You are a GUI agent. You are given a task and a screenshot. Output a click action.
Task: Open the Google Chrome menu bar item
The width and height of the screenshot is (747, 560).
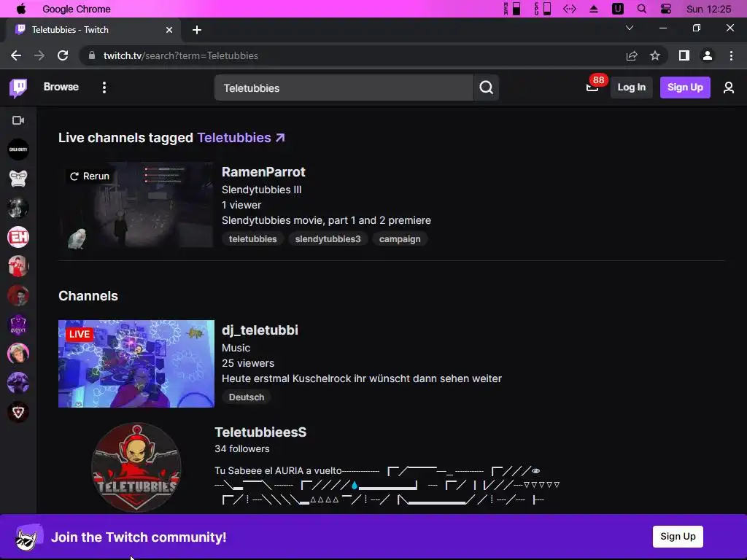pyautogui.click(x=76, y=9)
